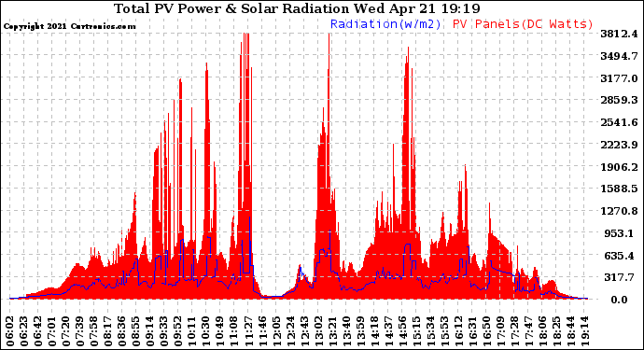Select the y-axis value 2859.3
Screen dimensions: 644x350
(619, 100)
